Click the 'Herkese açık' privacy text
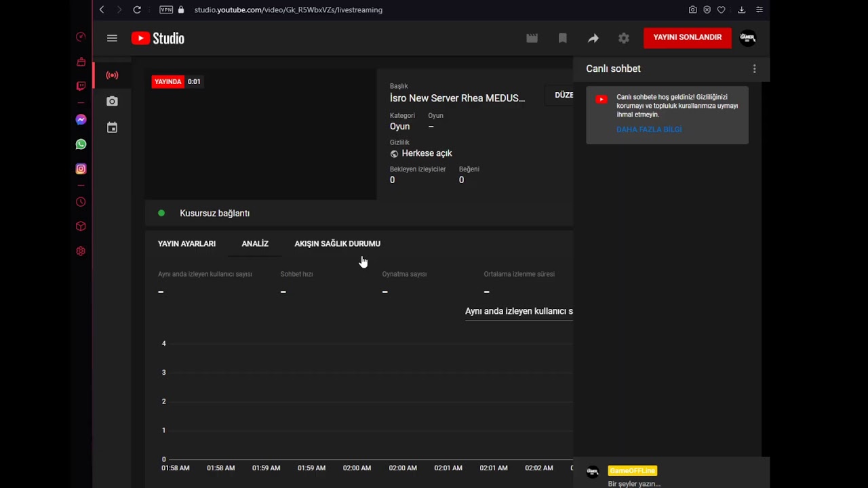Viewport: 868px width, 488px height. point(427,153)
